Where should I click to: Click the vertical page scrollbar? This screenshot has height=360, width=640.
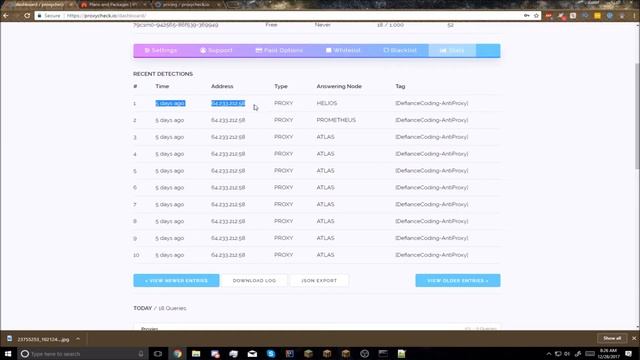coord(637,116)
